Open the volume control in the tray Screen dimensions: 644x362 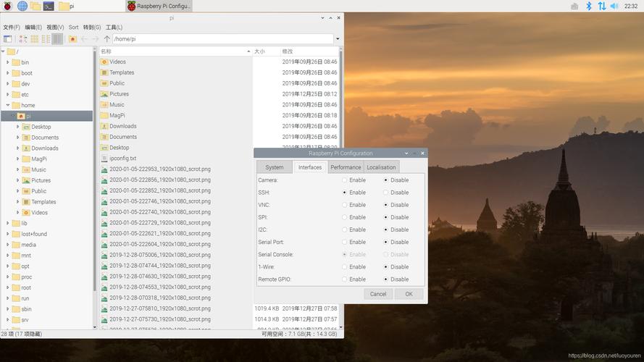(614, 6)
